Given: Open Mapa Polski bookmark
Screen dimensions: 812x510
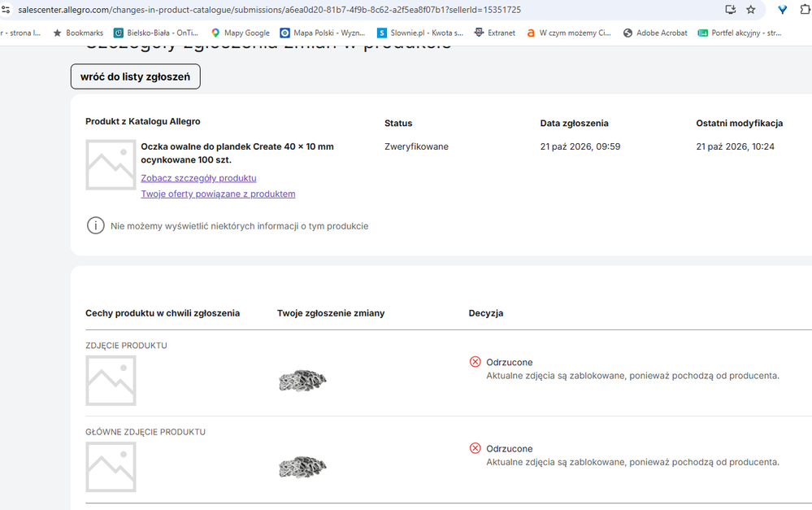Looking at the screenshot, I should coord(323,33).
